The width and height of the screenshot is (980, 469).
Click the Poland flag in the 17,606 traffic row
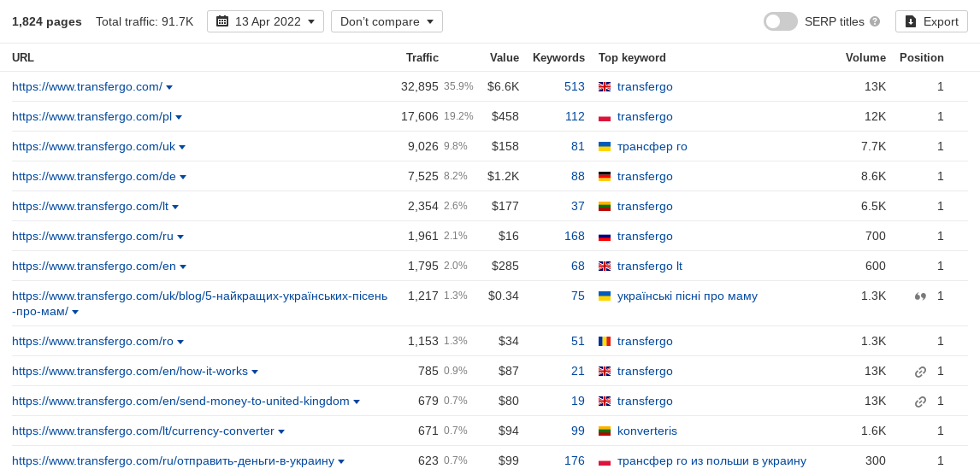[x=605, y=117]
